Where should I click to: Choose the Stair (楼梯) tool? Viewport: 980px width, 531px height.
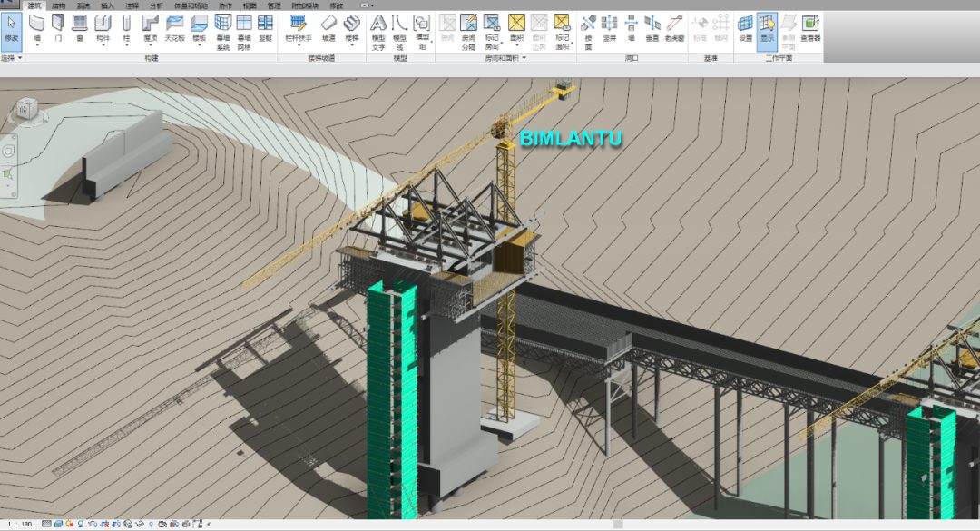click(x=352, y=28)
